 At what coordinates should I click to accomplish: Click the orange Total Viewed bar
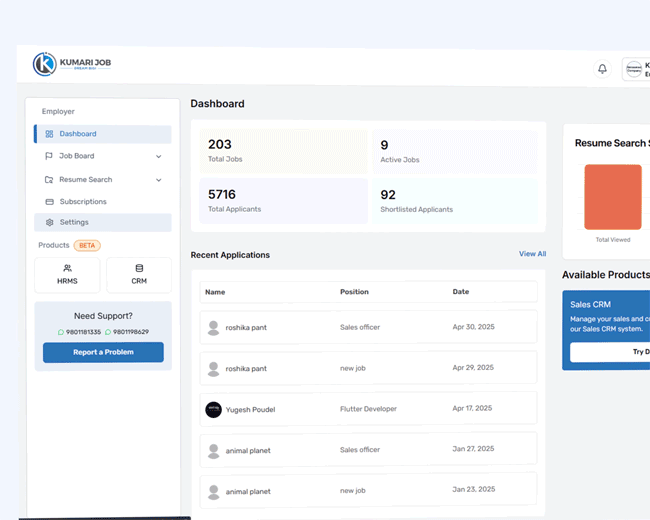(x=612, y=197)
